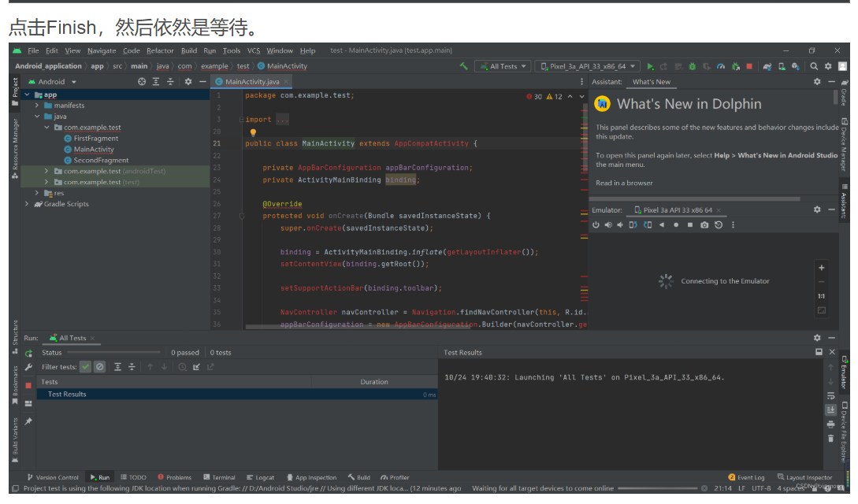Toggle show passed tests filter
Viewport: 858px width, 504px height.
tap(85, 367)
